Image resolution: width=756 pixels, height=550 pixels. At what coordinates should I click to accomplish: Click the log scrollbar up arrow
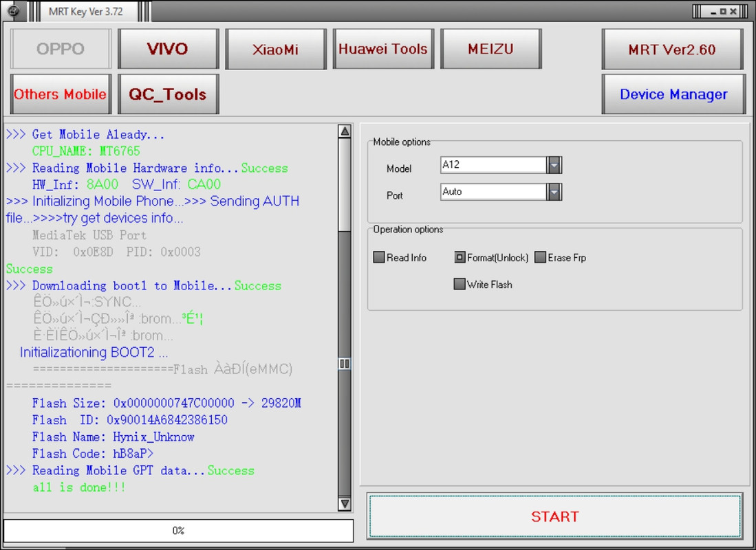tap(345, 131)
